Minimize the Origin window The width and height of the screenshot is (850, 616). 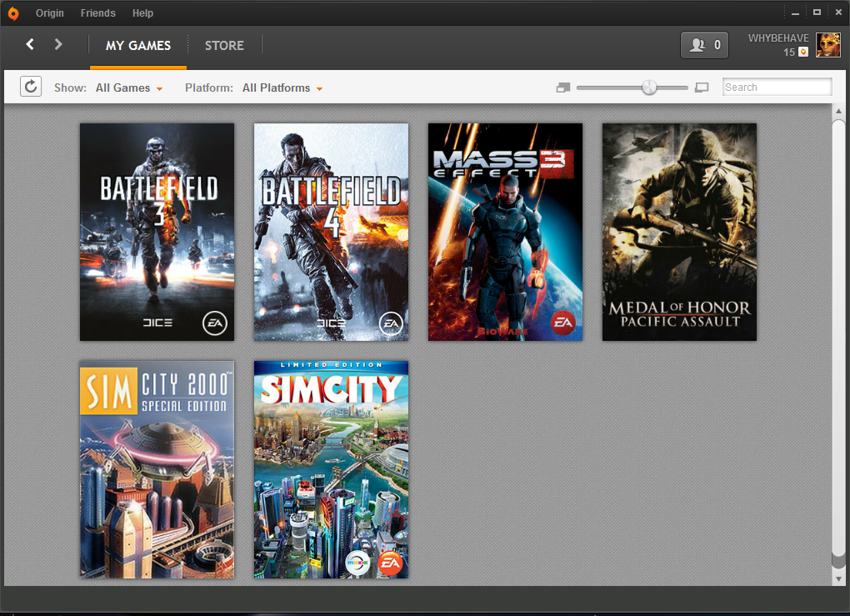(795, 13)
